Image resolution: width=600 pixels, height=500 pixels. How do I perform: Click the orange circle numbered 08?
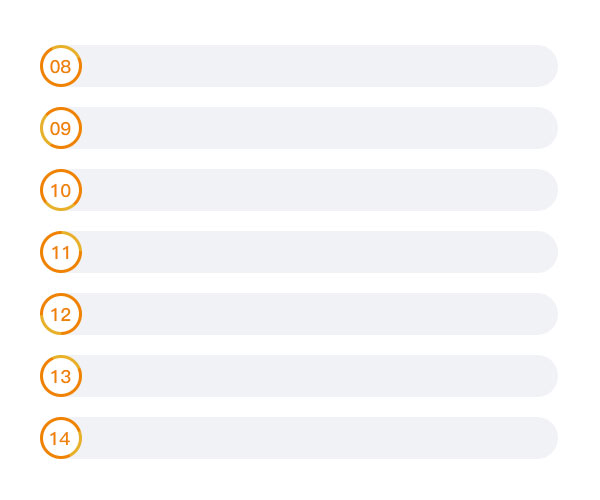tap(61, 66)
